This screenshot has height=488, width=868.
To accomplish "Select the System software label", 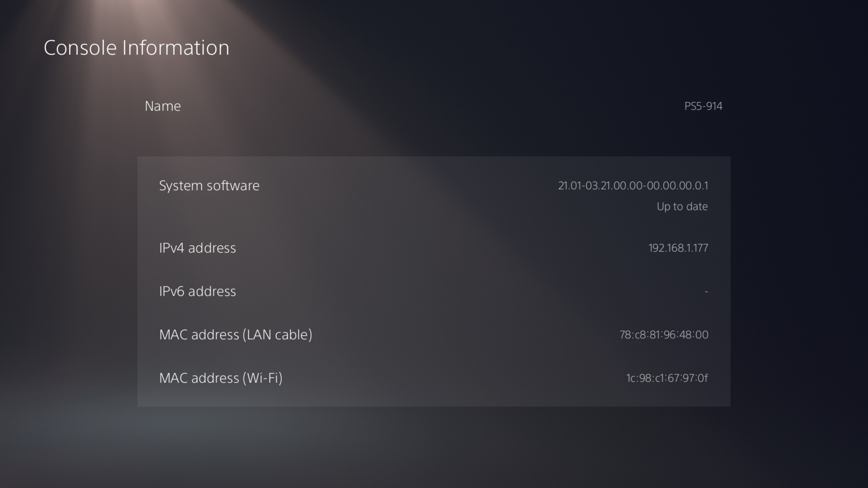I will click(x=209, y=185).
